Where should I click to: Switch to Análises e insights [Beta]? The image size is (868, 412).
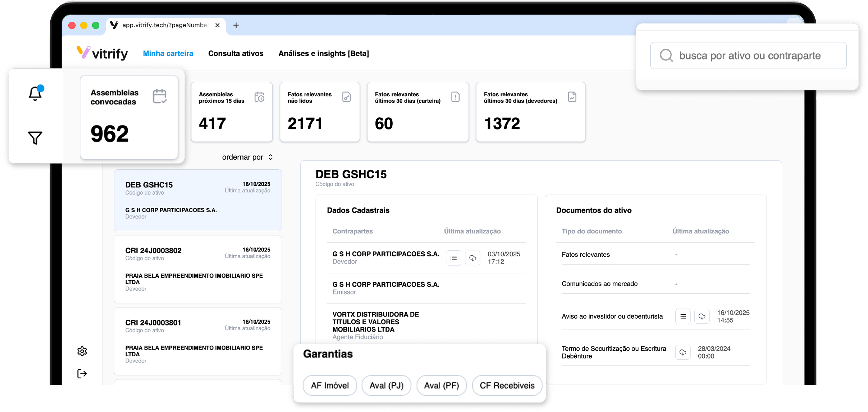click(323, 53)
